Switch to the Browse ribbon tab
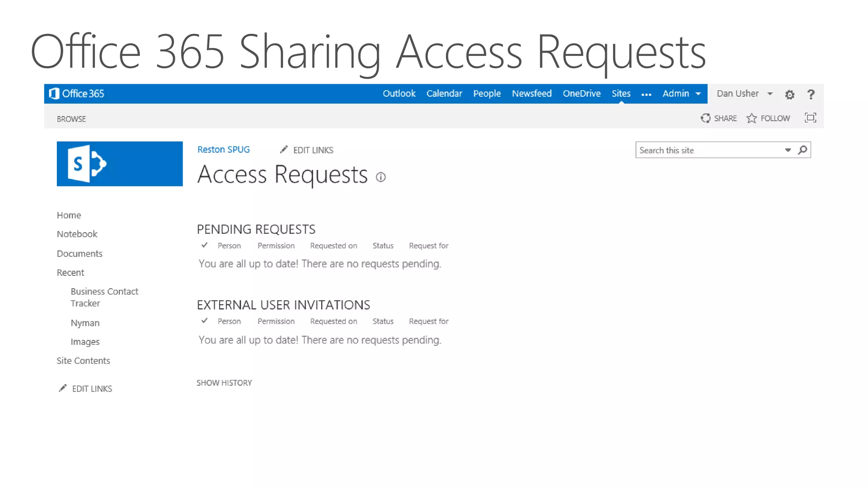The height and width of the screenshot is (488, 868). 71,119
